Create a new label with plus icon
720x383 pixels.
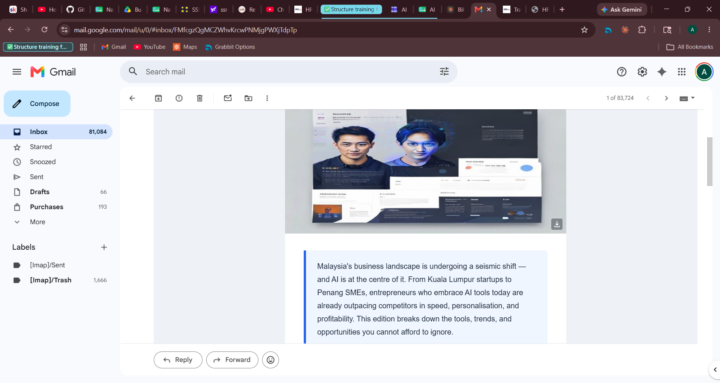click(x=104, y=247)
